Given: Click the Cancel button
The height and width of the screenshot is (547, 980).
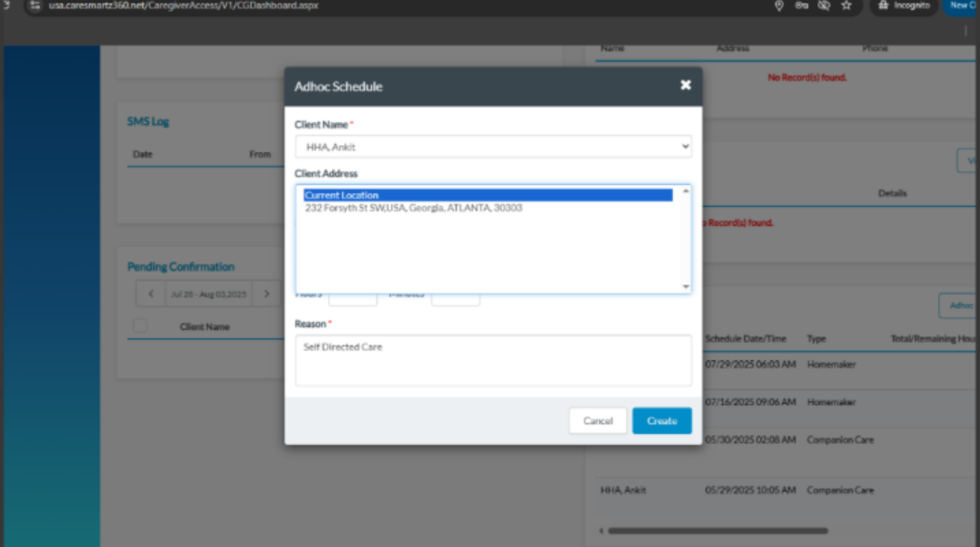Looking at the screenshot, I should pyautogui.click(x=597, y=420).
